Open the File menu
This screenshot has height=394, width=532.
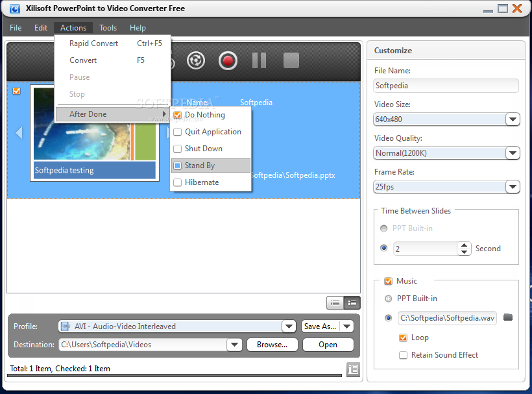point(16,28)
